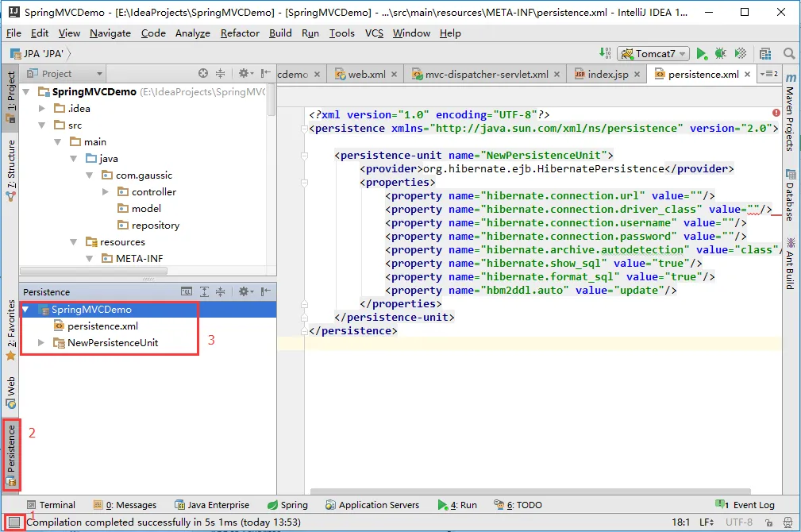Switch to the web.xml editor tab
The height and width of the screenshot is (532, 801).
point(366,74)
